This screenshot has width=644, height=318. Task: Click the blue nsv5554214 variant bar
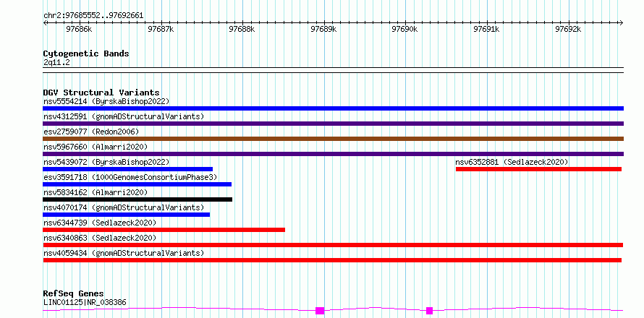tap(333, 108)
